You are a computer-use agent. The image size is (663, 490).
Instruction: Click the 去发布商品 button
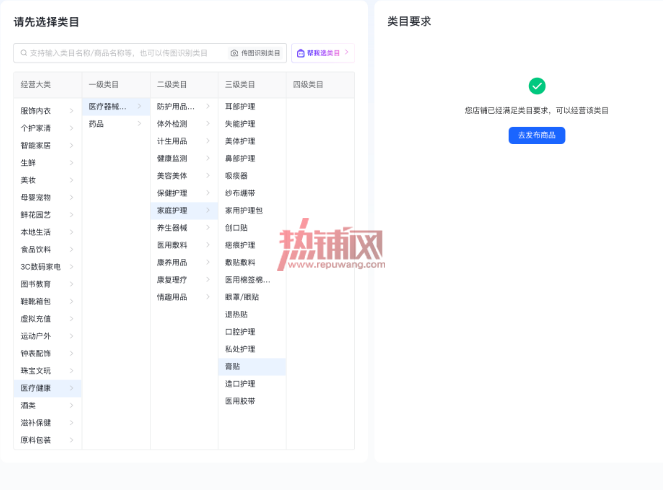coord(537,135)
